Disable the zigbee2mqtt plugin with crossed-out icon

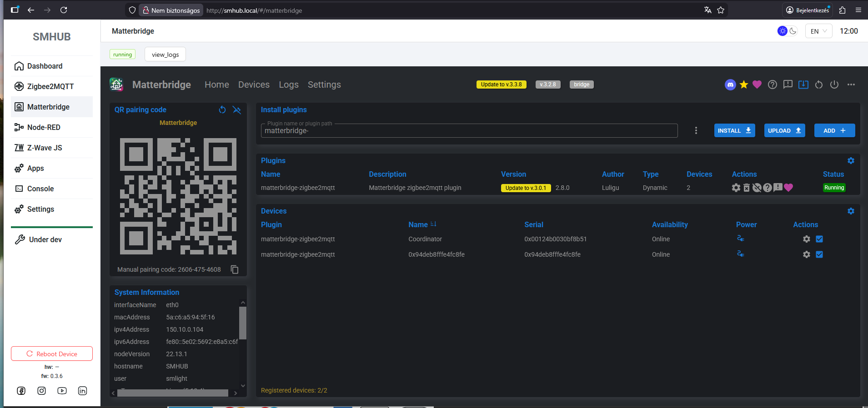click(757, 188)
